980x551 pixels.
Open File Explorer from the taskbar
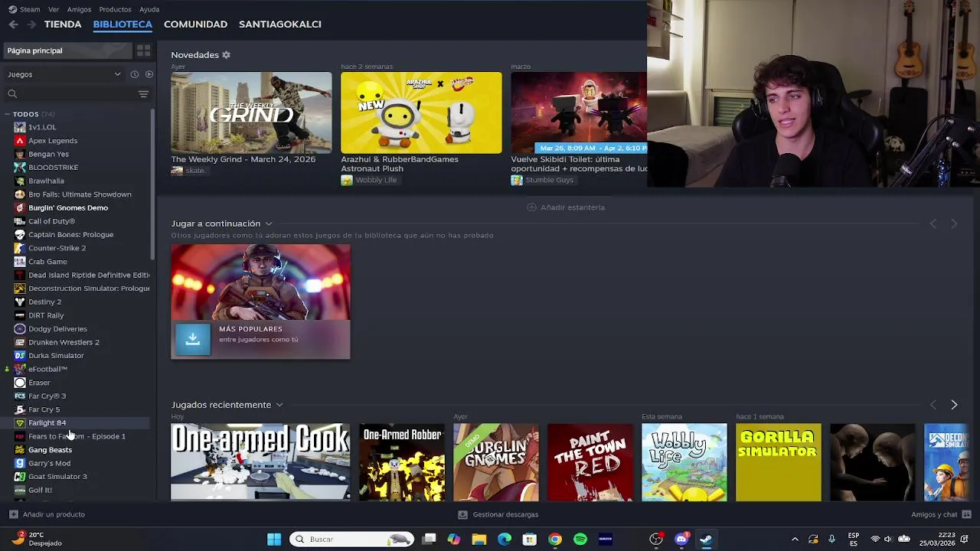tap(479, 540)
